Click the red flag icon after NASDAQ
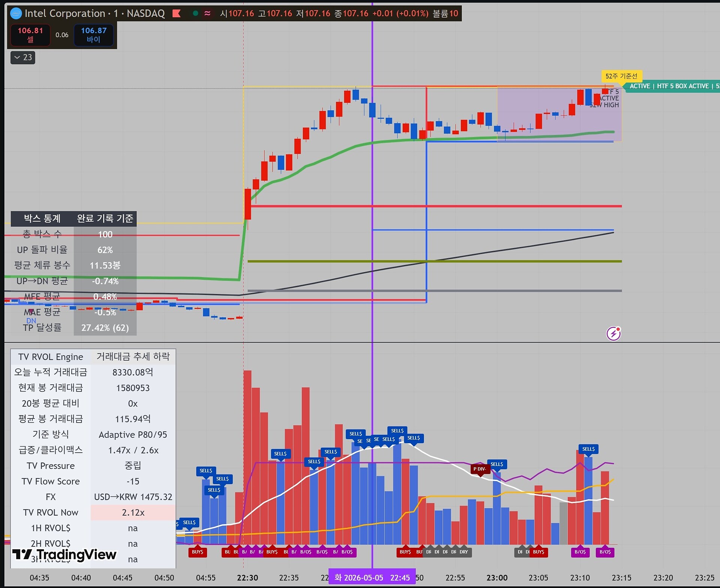This screenshot has width=720, height=588. (177, 13)
